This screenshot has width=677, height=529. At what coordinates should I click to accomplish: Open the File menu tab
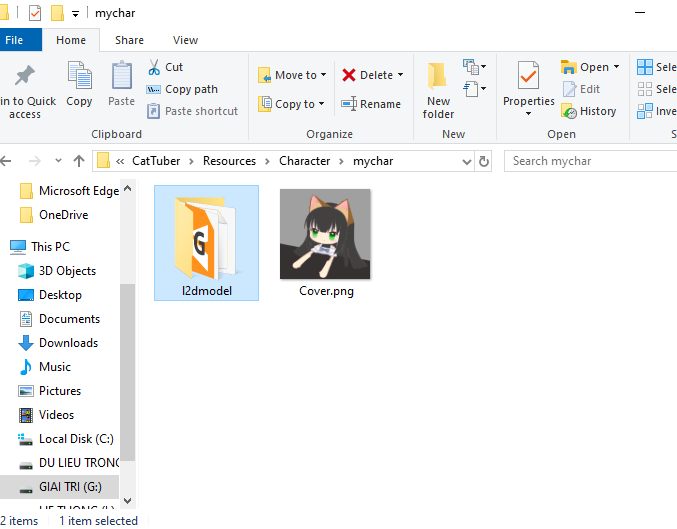click(20, 40)
